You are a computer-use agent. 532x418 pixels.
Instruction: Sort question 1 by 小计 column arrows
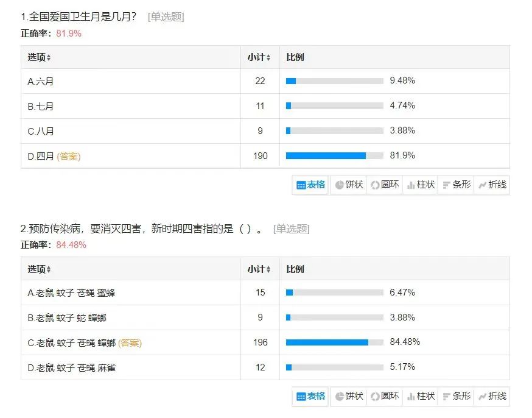268,58
